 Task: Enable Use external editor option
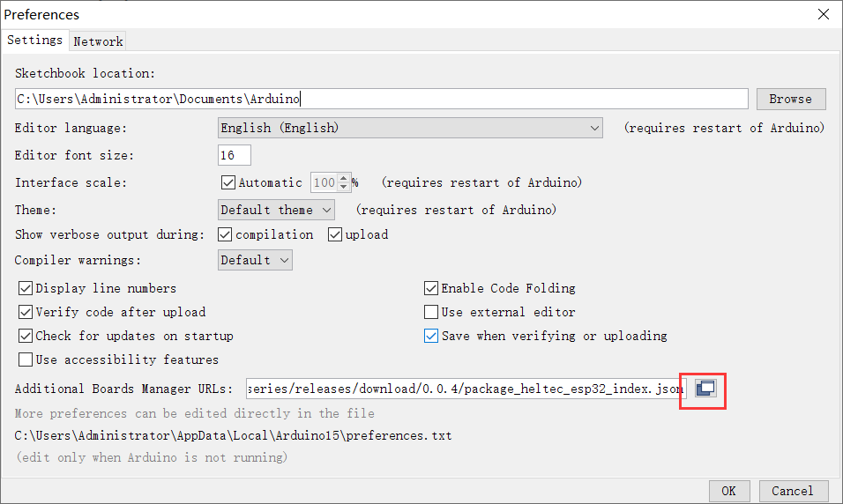click(x=431, y=312)
